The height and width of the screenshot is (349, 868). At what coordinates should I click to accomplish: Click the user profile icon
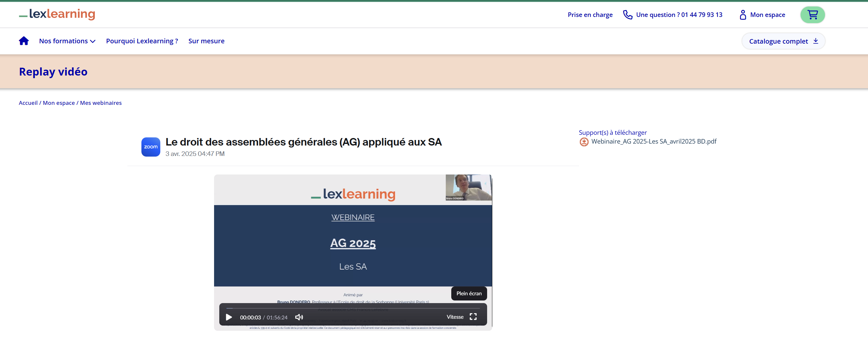[x=742, y=15]
